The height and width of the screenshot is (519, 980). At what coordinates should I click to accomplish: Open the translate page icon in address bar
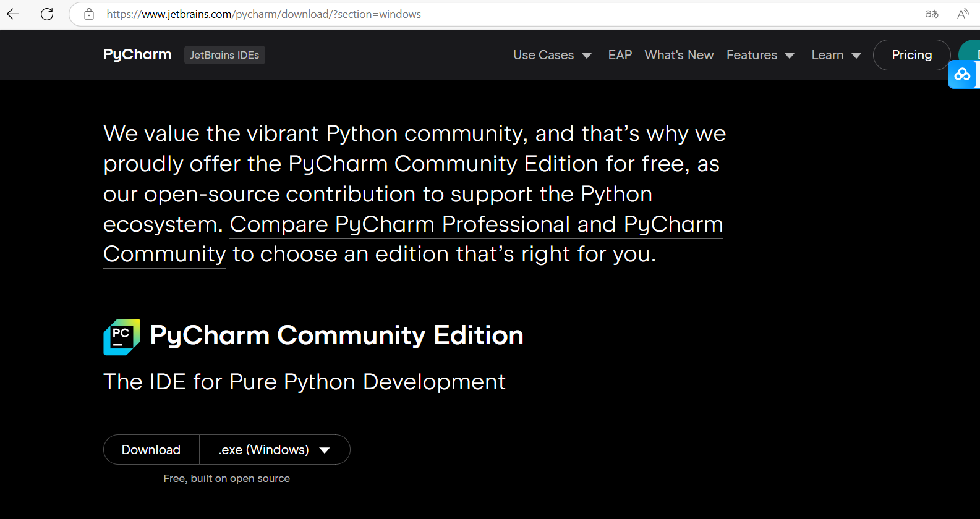coord(932,14)
